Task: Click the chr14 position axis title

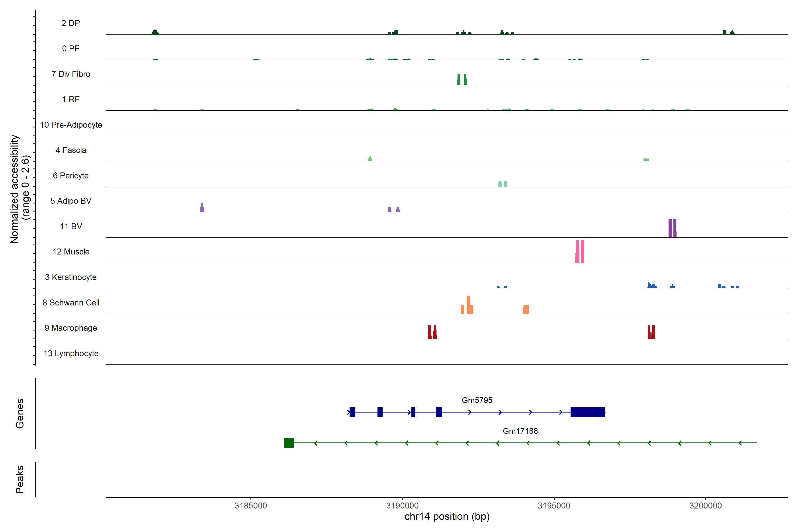Action: (x=447, y=516)
